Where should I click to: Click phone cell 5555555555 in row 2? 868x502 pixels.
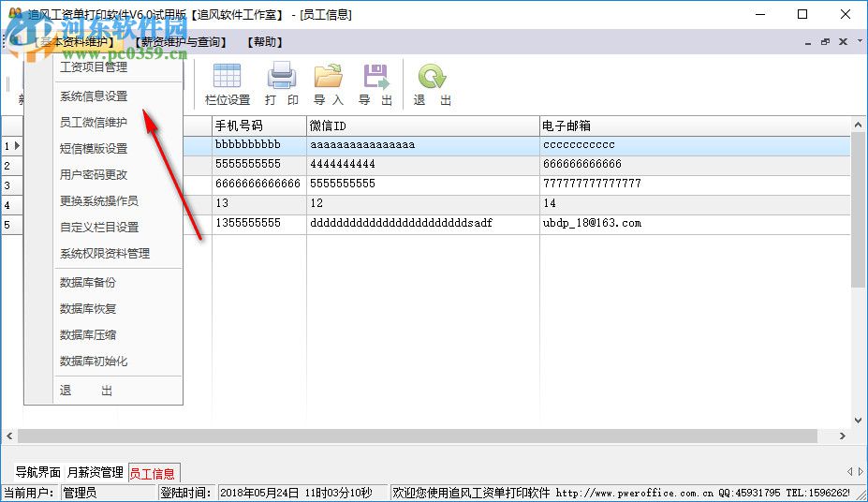click(x=259, y=165)
